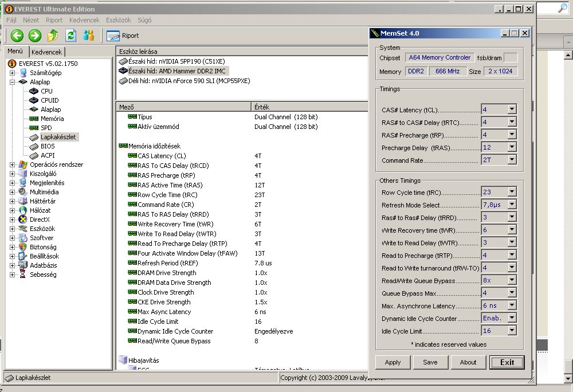Open the Max. Asynchrone Latency dropdown
The width and height of the screenshot is (573, 392).
coord(512,305)
